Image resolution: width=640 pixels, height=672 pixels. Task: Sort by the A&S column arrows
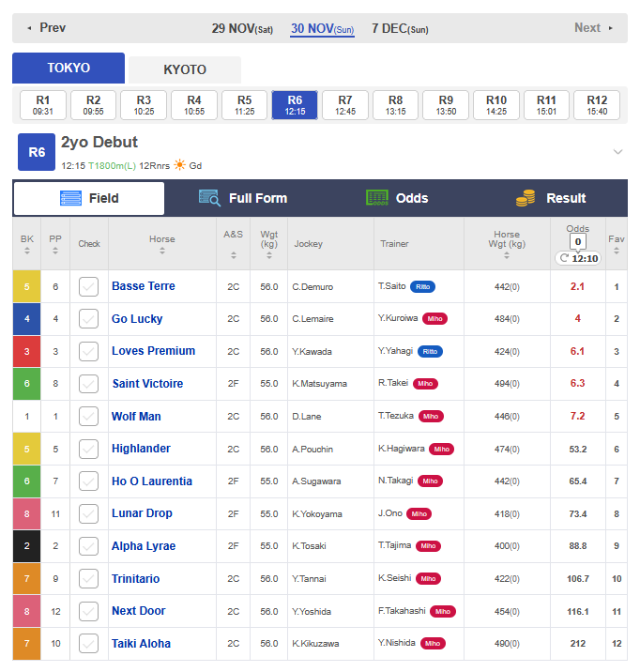234,255
